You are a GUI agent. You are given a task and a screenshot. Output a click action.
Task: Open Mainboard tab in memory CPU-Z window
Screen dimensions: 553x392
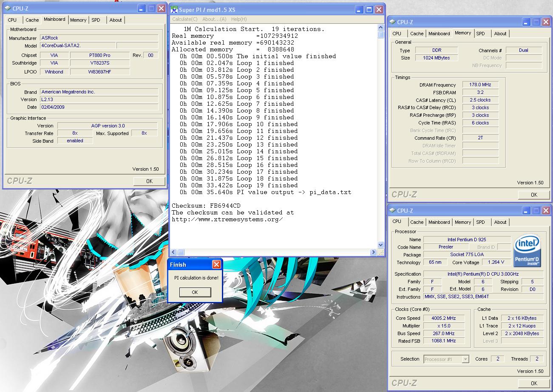click(x=439, y=34)
